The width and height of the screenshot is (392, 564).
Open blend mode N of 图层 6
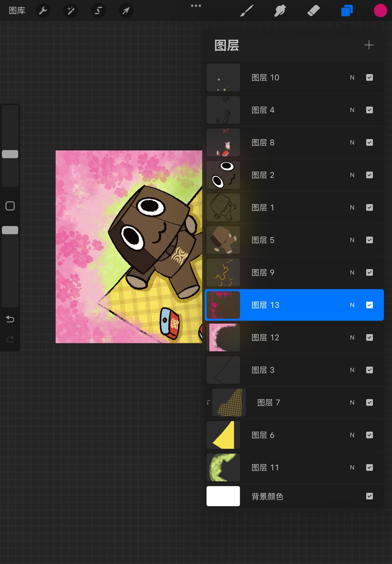pyautogui.click(x=352, y=435)
